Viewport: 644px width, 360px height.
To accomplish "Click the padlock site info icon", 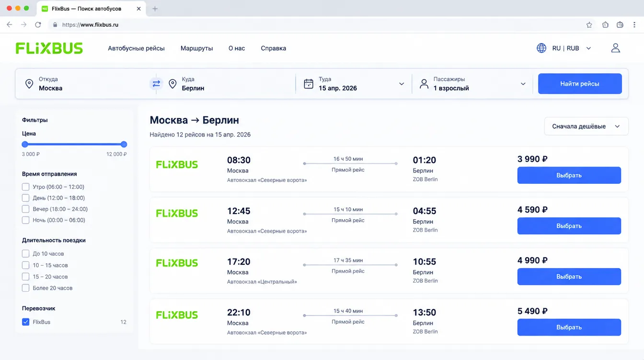I will 55,25.
